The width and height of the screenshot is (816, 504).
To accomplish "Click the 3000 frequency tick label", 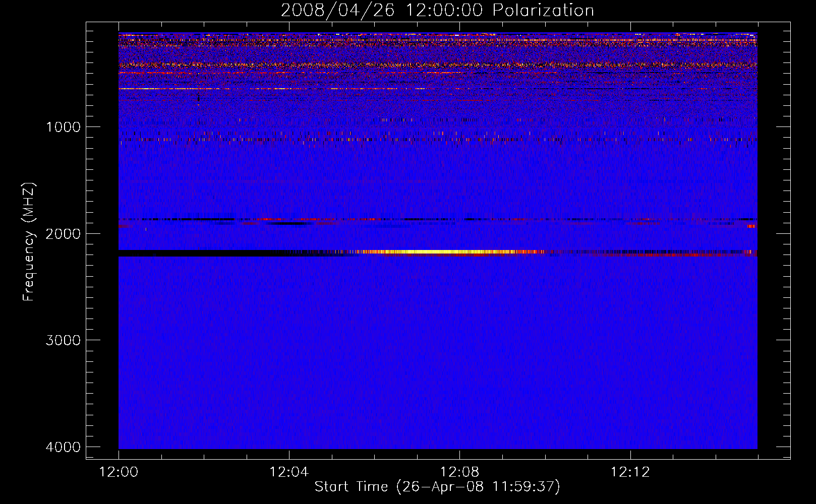I will (63, 340).
